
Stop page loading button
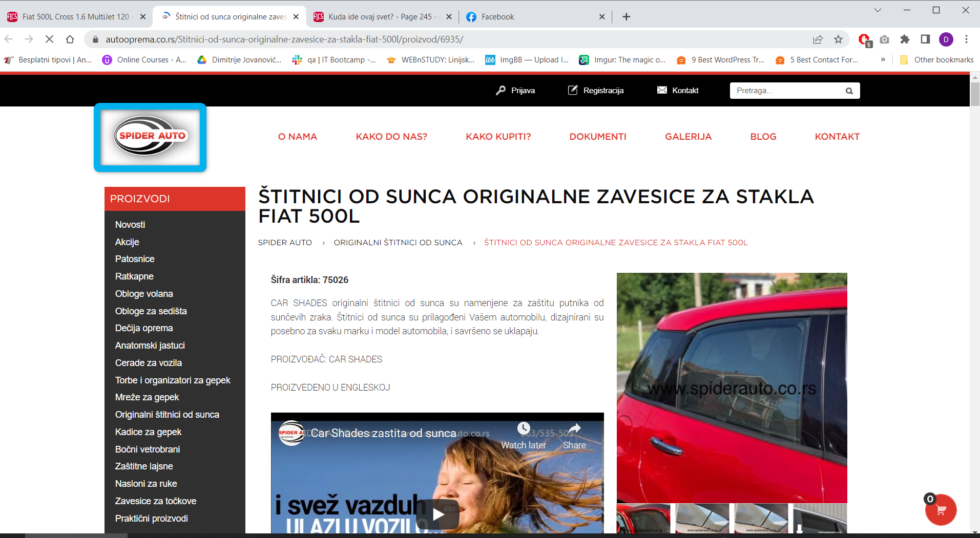50,39
